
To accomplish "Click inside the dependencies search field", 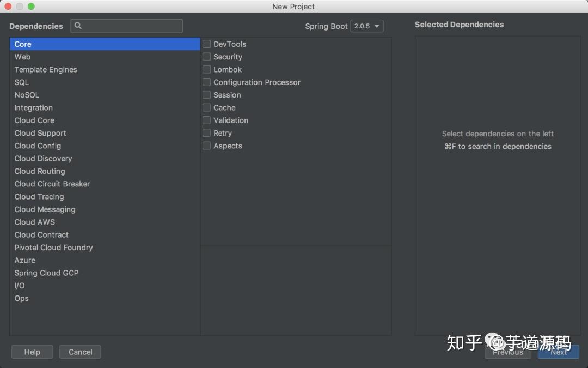I will (x=131, y=26).
